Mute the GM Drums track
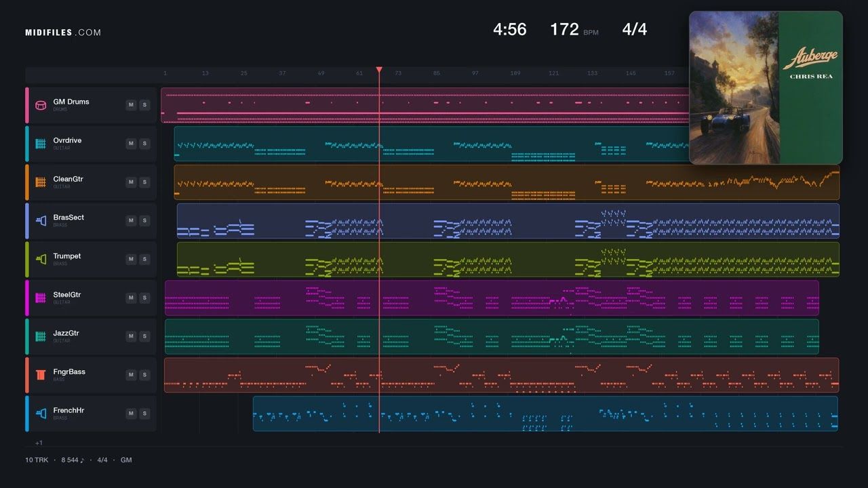This screenshot has width=868, height=488. point(131,105)
